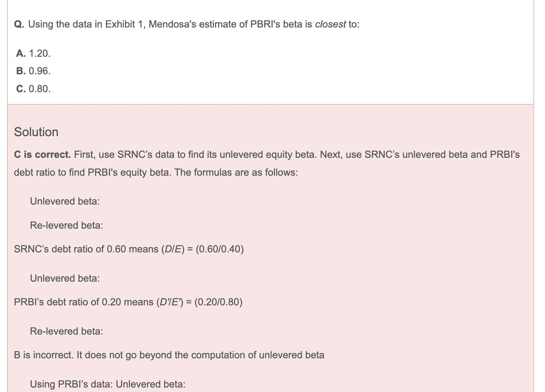Click the (0.20/0.80) ratio expression

(x=218, y=302)
